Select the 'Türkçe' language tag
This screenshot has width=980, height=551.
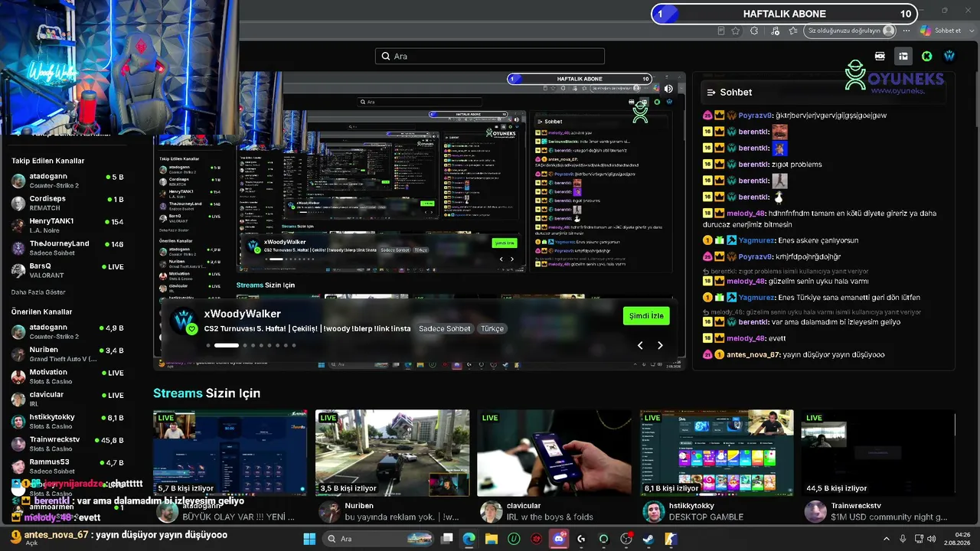click(492, 328)
